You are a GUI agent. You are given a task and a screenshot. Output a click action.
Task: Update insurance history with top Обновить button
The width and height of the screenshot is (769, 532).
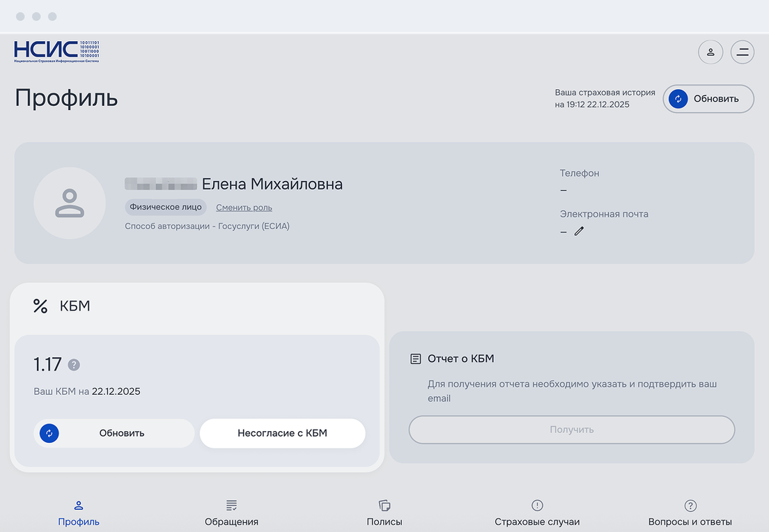pyautogui.click(x=708, y=99)
